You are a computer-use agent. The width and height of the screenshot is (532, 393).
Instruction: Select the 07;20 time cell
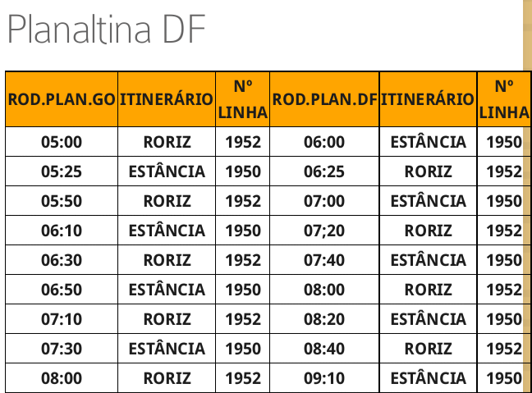click(x=324, y=231)
